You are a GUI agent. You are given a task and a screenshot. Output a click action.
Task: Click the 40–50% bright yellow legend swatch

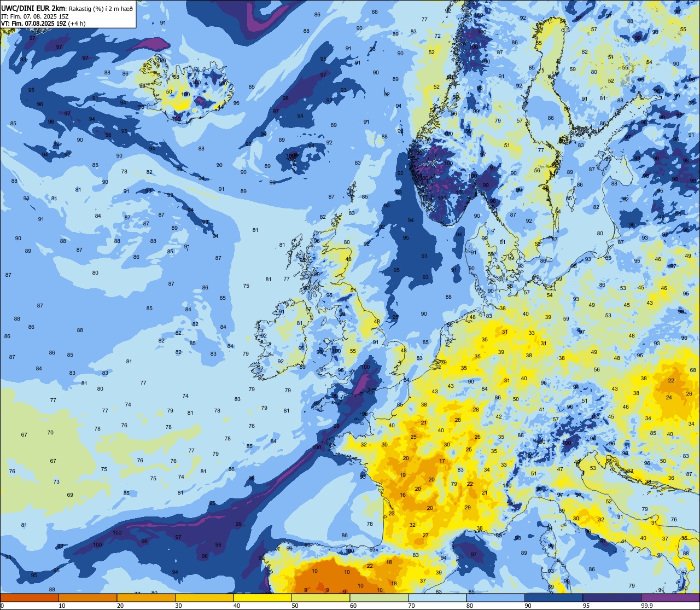point(262,597)
